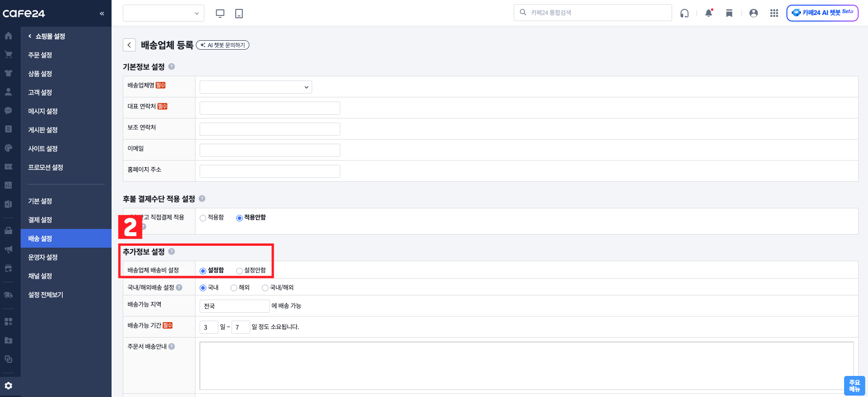Click the headset support icon
Image resolution: width=868 pixels, height=397 pixels.
tap(684, 13)
